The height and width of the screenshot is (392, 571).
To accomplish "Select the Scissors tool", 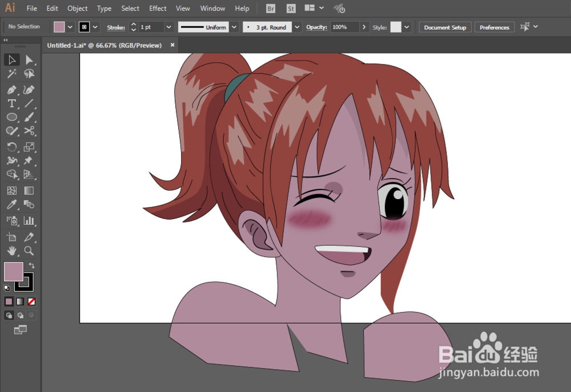I will [29, 131].
